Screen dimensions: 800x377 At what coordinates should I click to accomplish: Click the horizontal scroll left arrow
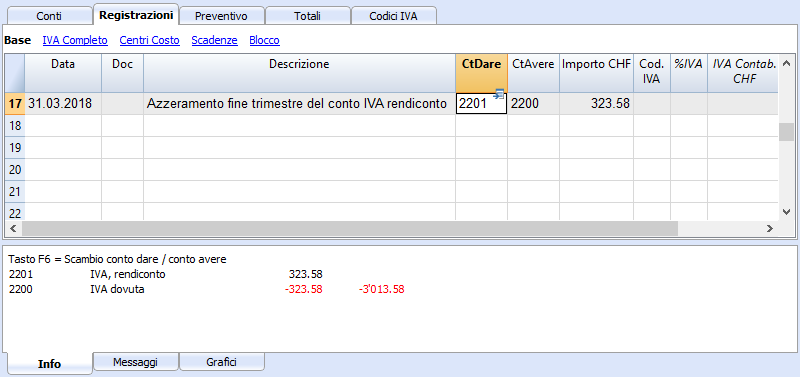[x=13, y=229]
